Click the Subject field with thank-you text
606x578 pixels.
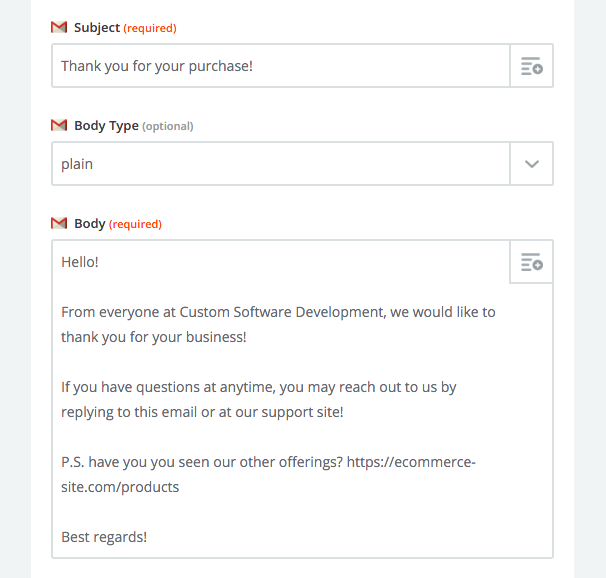tap(281, 66)
